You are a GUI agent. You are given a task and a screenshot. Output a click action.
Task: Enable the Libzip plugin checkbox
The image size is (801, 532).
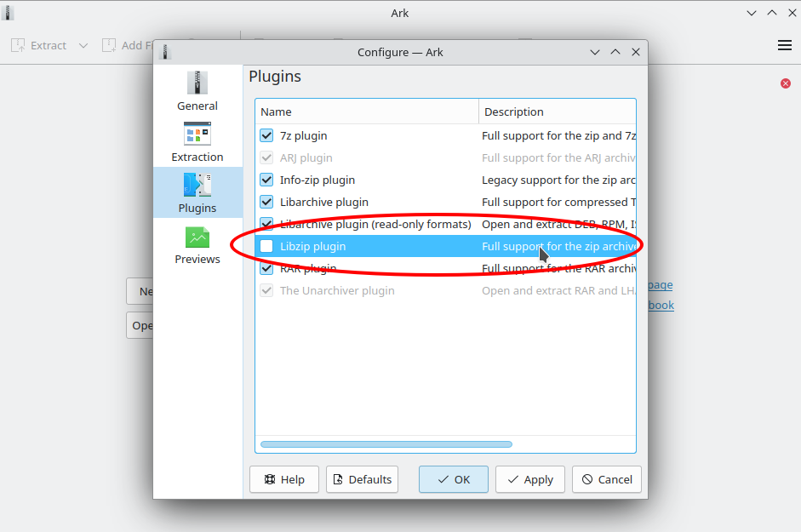point(266,246)
